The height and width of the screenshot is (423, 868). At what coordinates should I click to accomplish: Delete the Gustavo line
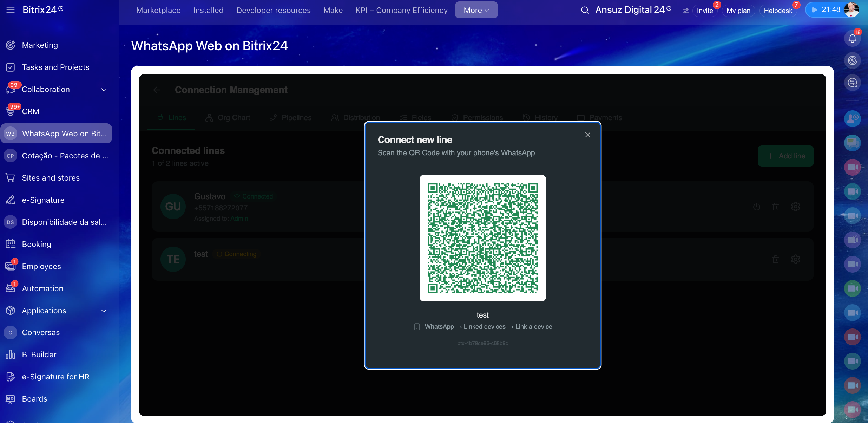point(776,207)
